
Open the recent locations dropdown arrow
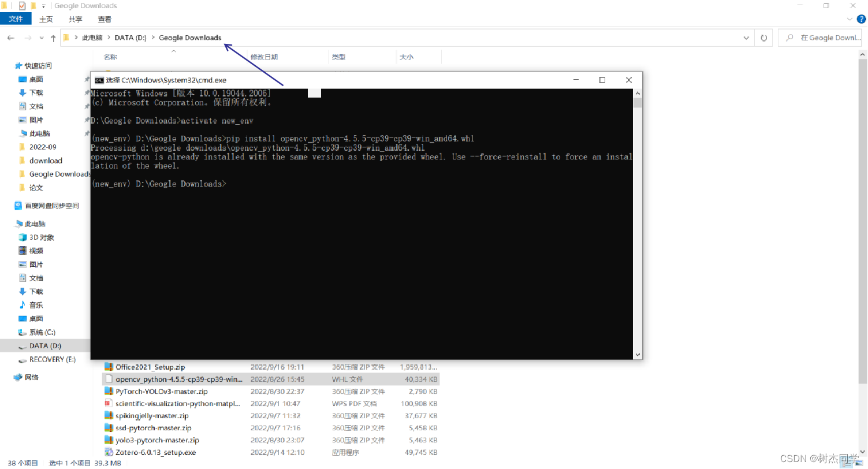(41, 38)
